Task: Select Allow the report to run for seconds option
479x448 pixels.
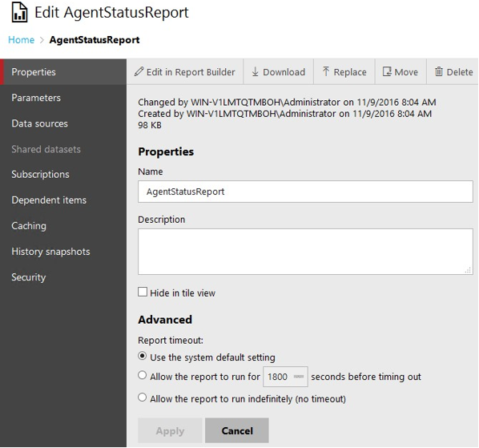Action: point(142,375)
